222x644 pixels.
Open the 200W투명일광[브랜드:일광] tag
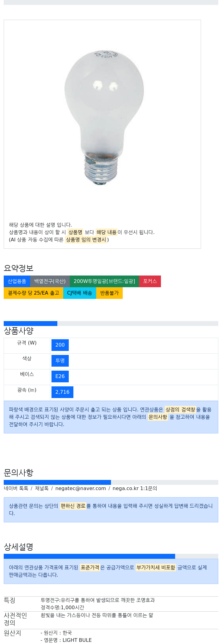(104, 281)
